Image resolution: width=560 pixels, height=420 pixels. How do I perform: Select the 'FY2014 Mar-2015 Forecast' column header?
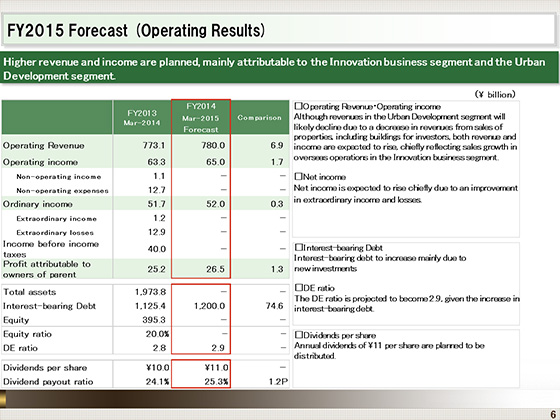pos(201,118)
